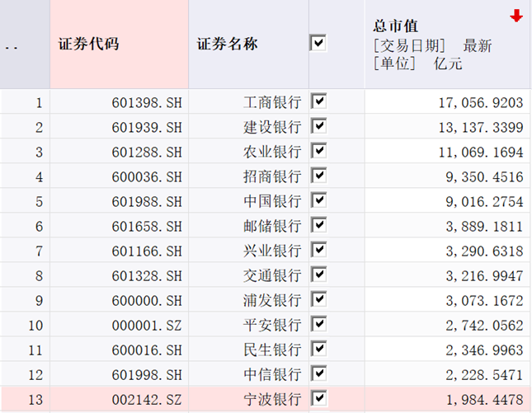The image size is (532, 413).
Task: Select code cell 601166.SH
Action: pyautogui.click(x=119, y=251)
